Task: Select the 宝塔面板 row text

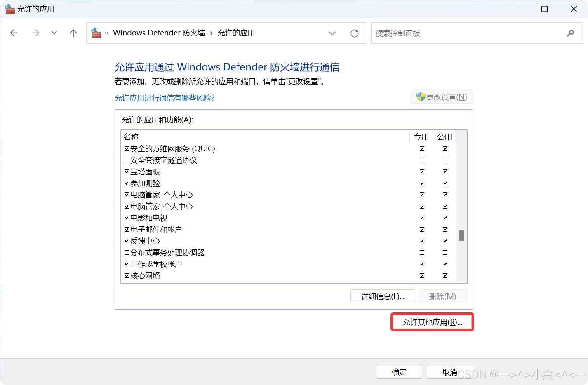Action: [x=145, y=171]
